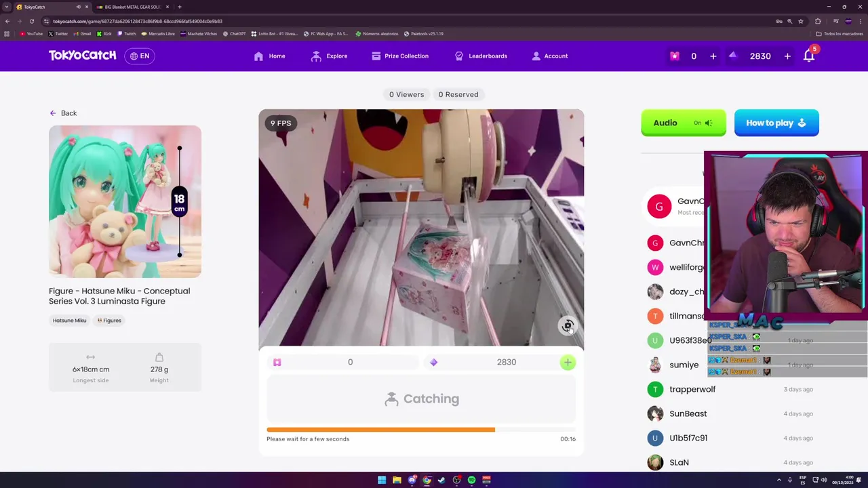This screenshot has width=868, height=488.
Task: Click 278 g weight value
Action: pos(159,369)
